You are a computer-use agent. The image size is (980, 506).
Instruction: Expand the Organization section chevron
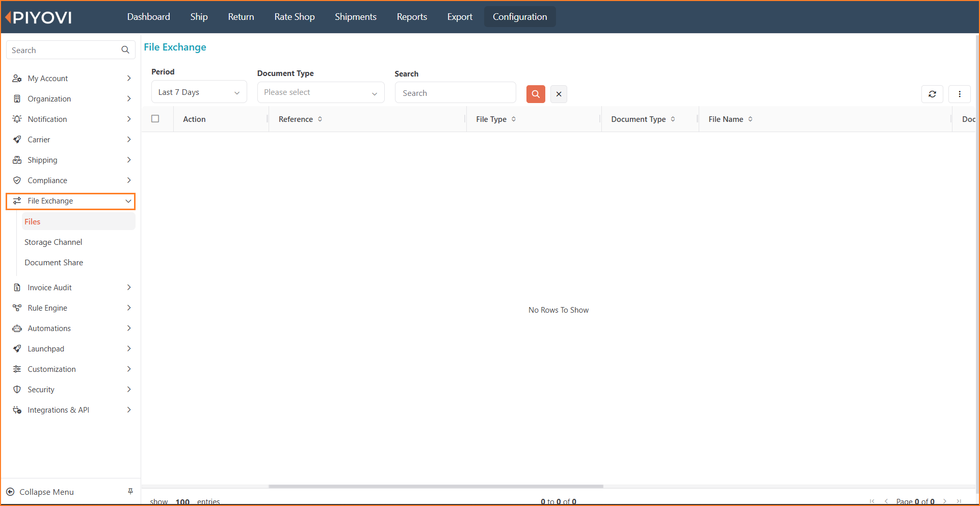click(x=129, y=98)
